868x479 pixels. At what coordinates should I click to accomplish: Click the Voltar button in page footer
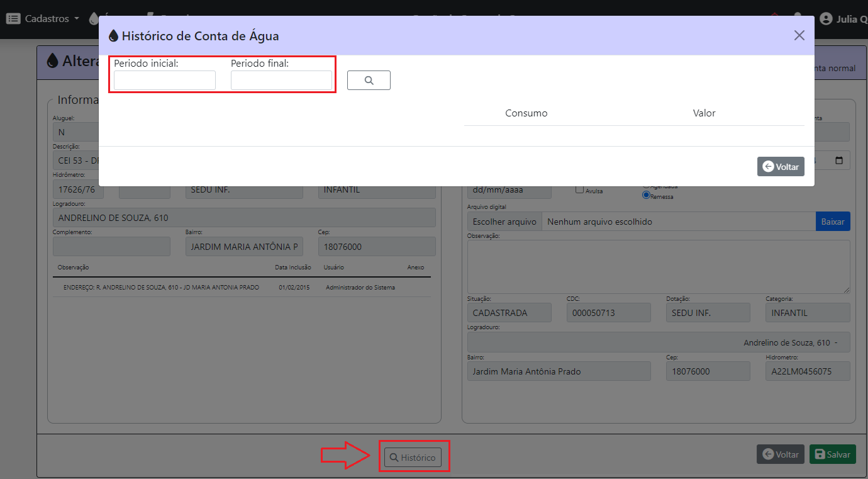click(780, 454)
